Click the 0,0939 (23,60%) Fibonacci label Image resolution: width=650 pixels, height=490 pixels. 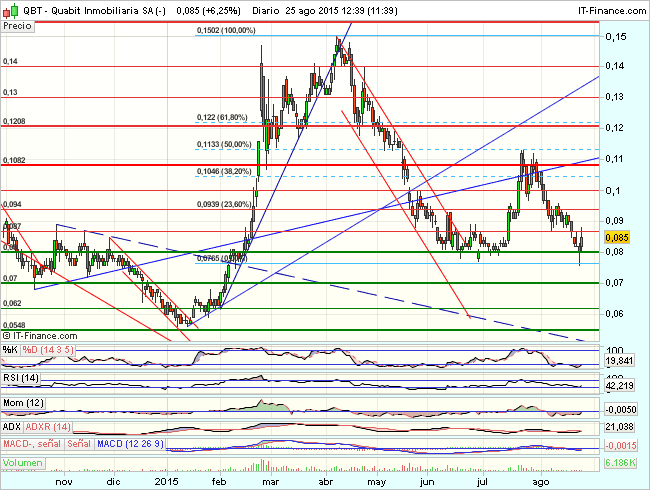224,204
